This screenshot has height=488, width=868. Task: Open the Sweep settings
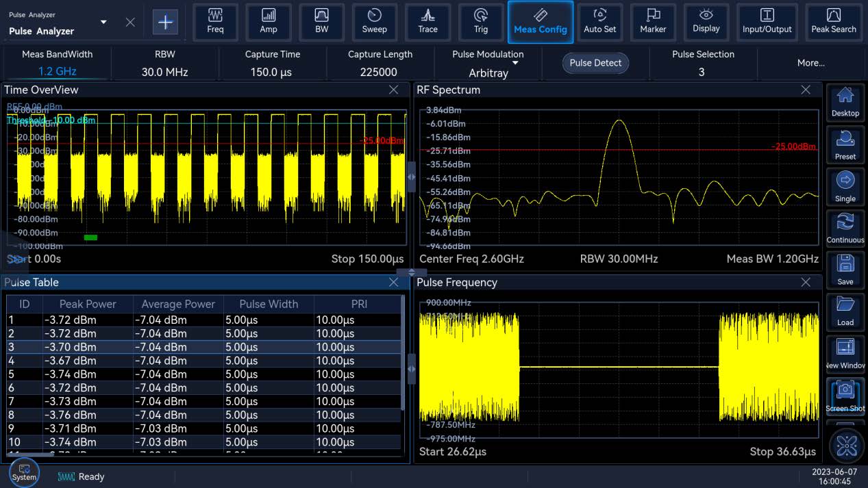coord(374,22)
